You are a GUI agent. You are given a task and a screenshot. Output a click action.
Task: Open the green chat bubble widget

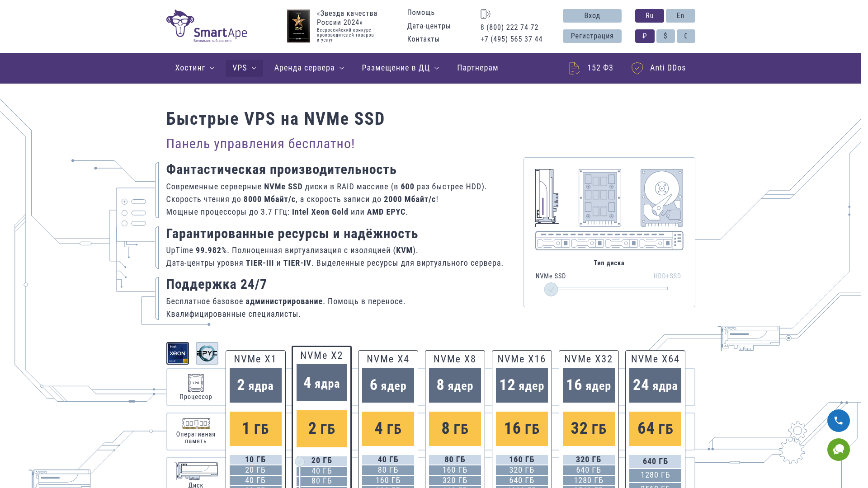point(838,450)
